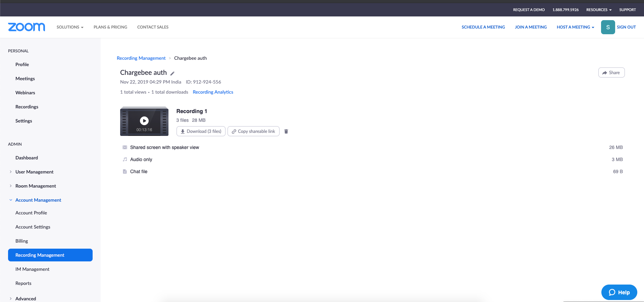Click the Shared screen video file icon
This screenshot has height=302, width=644.
pyautogui.click(x=125, y=147)
